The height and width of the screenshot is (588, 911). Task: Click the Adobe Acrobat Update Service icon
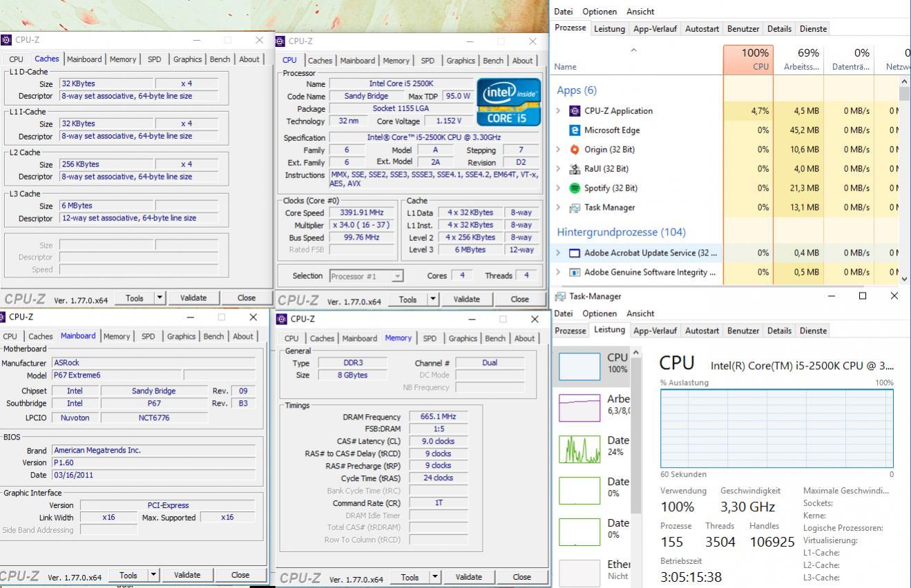click(575, 253)
